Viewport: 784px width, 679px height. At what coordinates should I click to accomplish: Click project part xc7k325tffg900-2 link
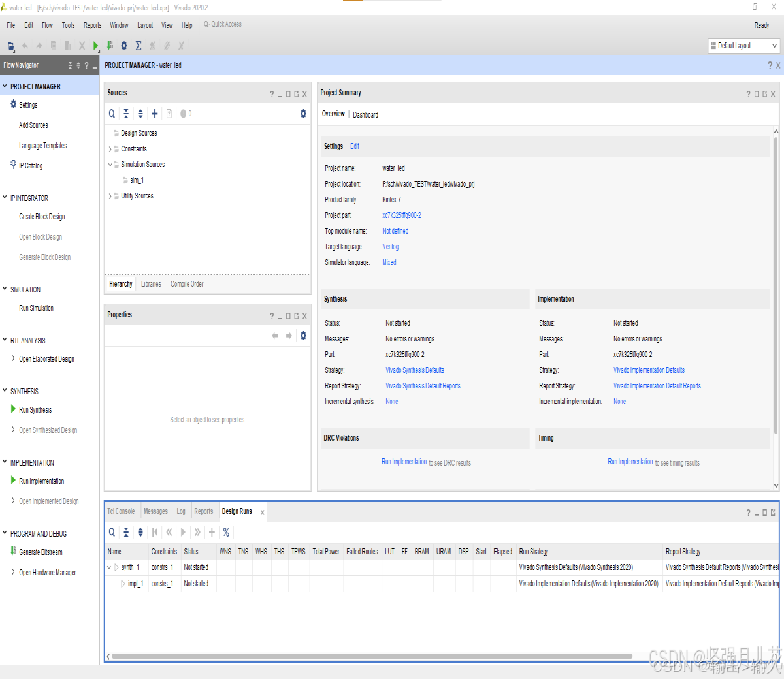click(402, 215)
